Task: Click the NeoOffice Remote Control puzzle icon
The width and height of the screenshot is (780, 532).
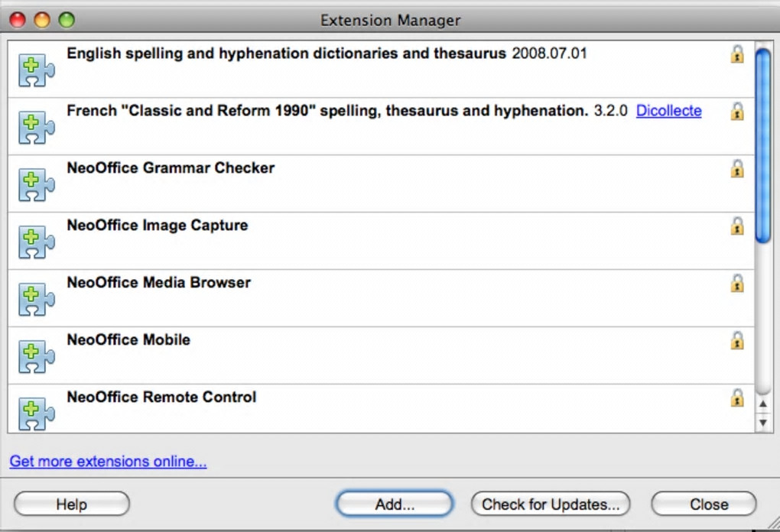Action: tap(36, 413)
